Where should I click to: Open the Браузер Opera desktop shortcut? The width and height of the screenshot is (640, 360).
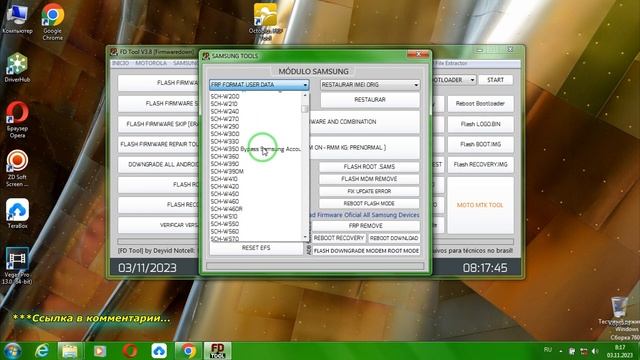[x=17, y=120]
